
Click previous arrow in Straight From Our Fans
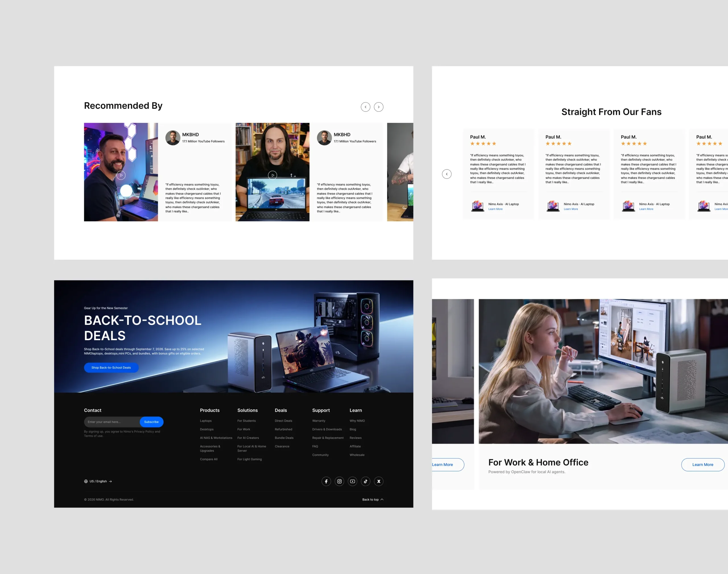pos(447,174)
